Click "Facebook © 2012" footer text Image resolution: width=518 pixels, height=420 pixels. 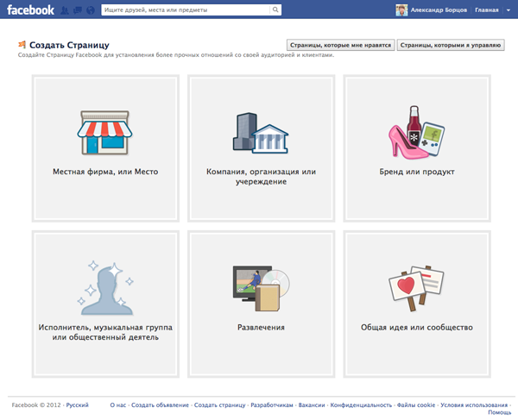pyautogui.click(x=36, y=404)
